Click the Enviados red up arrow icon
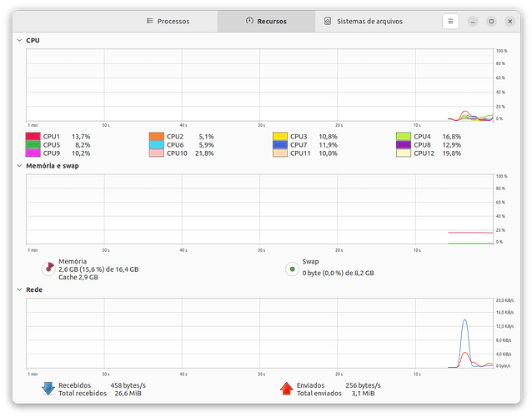Viewport: 532px width, 417px height. point(286,389)
